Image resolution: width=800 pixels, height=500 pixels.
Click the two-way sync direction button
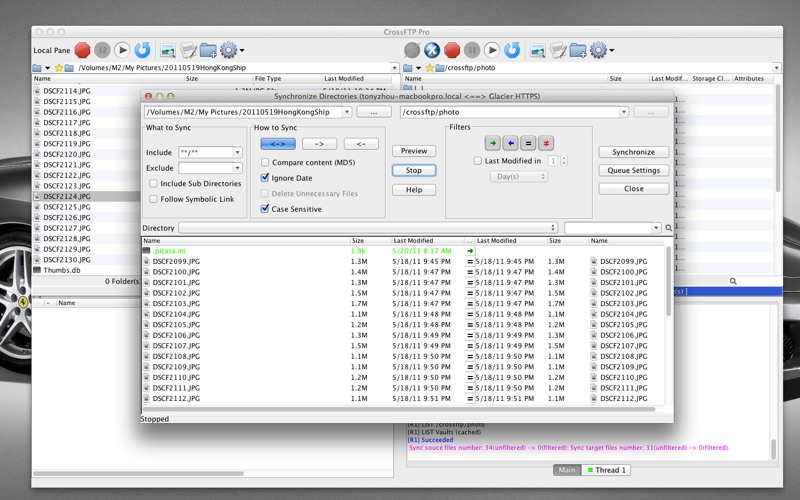277,144
